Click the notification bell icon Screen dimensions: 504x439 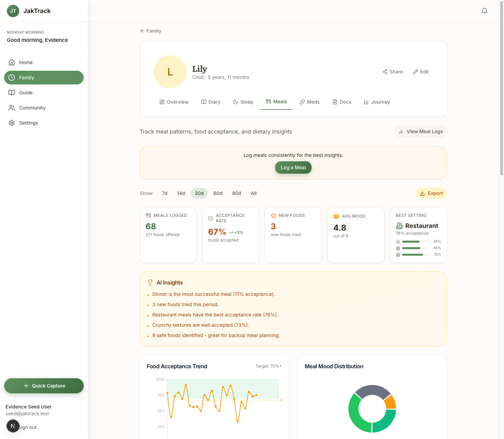coord(484,11)
